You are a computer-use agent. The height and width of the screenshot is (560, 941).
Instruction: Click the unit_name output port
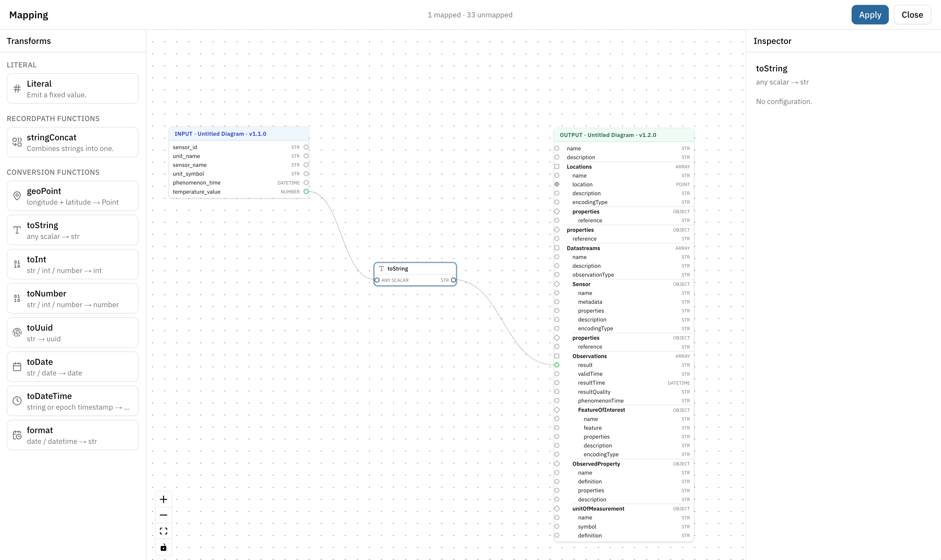(x=306, y=156)
